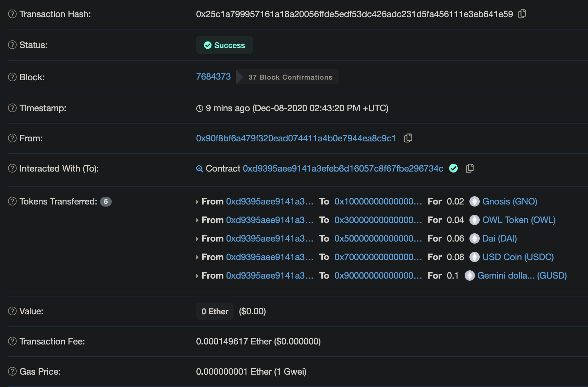The image size is (588, 387).
Task: Open block 7684373
Action: tap(213, 77)
